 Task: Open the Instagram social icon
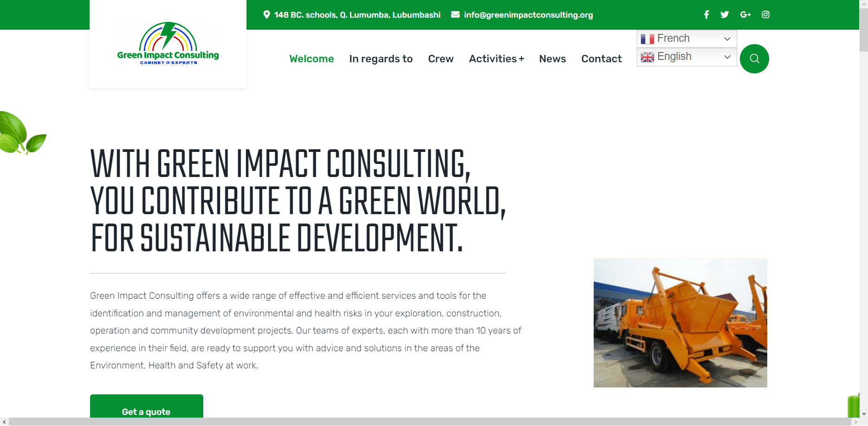tap(766, 14)
